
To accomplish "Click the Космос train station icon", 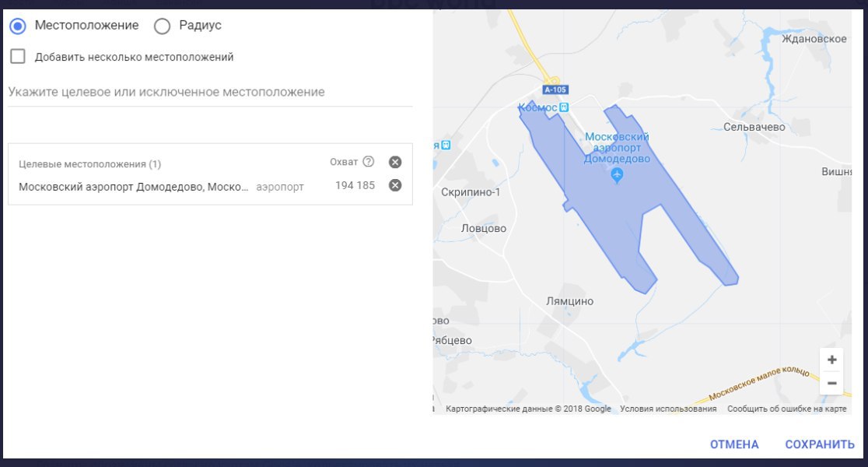I will coord(564,107).
